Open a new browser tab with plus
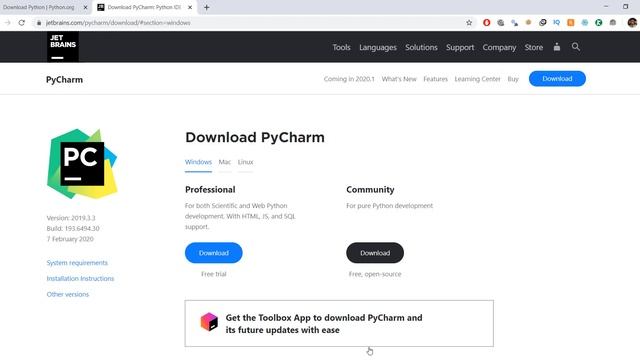Screen dimensions: 640x360 [x=207, y=7]
